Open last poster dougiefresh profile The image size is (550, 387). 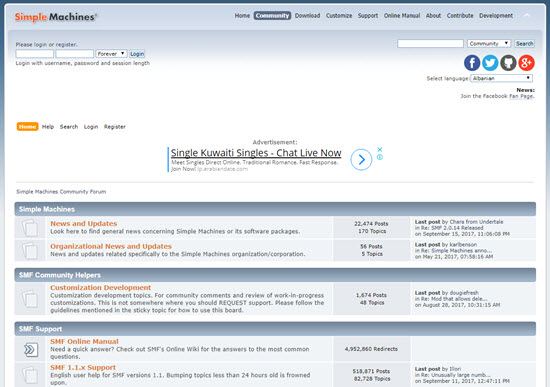(464, 293)
